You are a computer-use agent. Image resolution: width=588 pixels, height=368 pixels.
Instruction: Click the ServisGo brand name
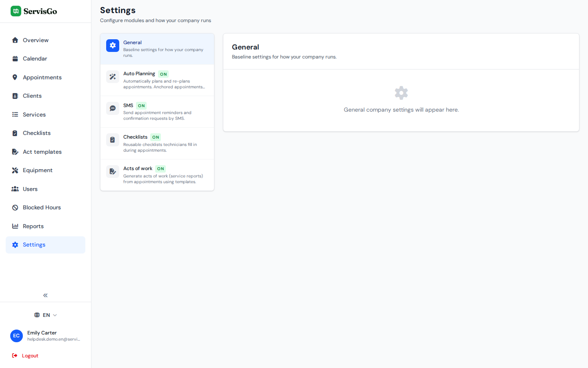40,11
